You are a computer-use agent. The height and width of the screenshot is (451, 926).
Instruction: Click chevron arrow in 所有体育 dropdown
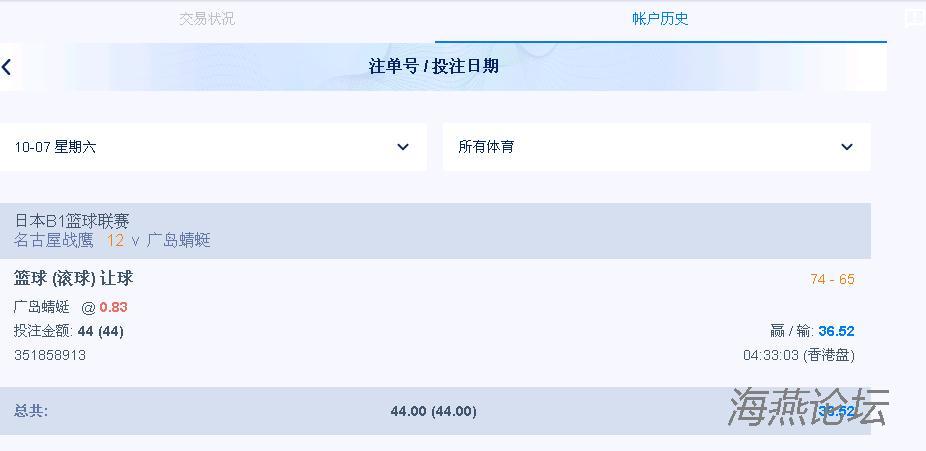click(x=847, y=147)
